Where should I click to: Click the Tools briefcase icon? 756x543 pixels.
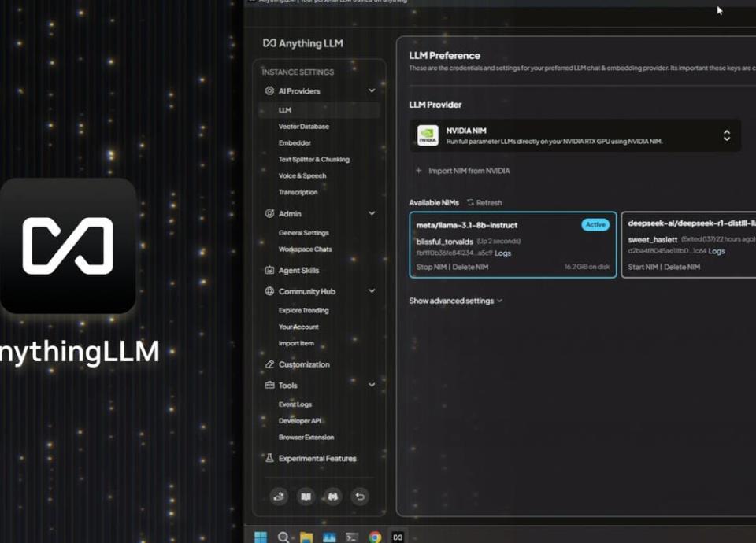tap(269, 385)
